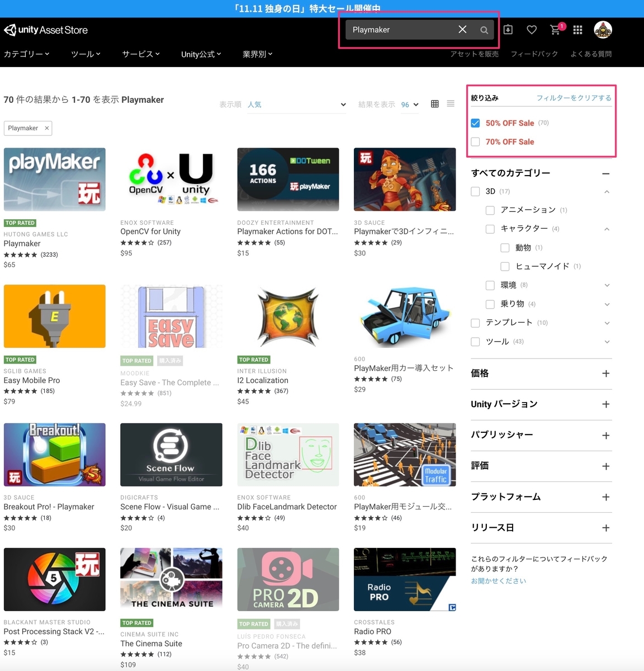644x671 pixels.
Task: Check the アニメーション checkbox
Action: point(490,210)
